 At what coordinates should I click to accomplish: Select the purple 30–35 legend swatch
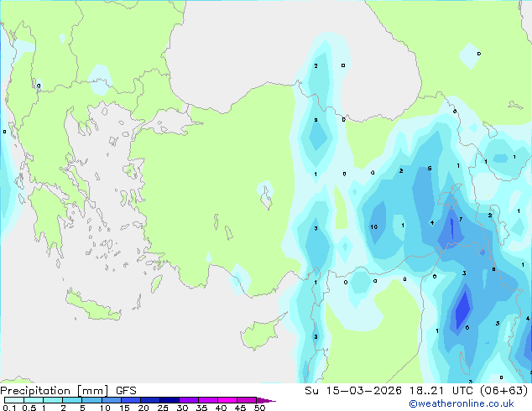[189, 400]
